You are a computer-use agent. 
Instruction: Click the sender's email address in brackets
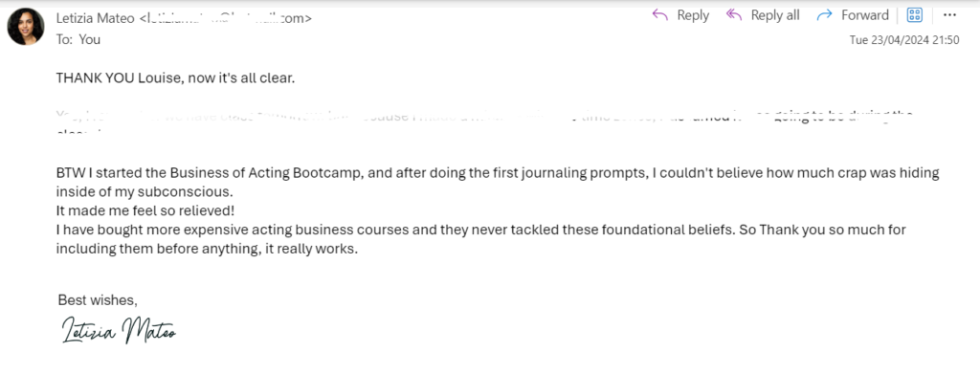pos(225,18)
